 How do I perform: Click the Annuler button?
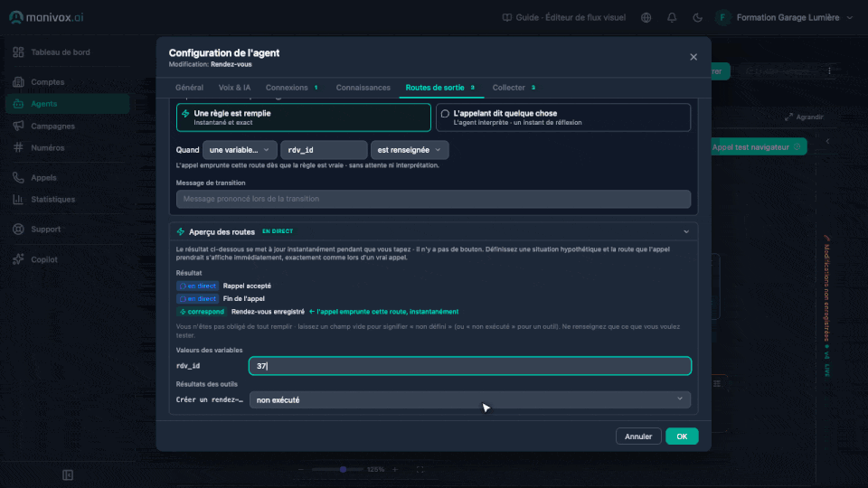[638, 436]
